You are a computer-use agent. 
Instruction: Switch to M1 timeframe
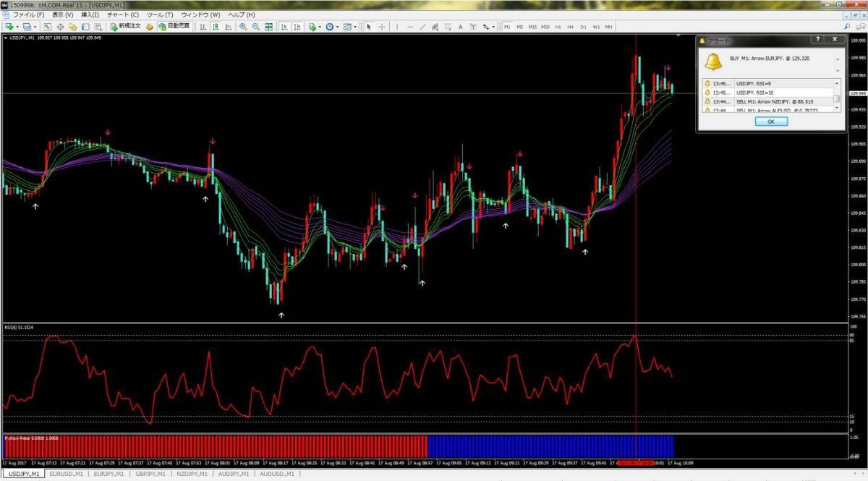(507, 27)
